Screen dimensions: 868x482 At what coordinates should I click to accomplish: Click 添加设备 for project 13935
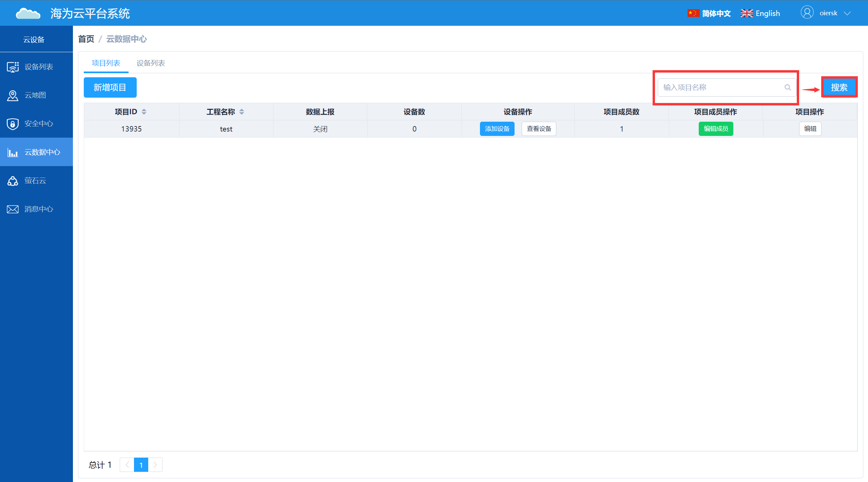click(497, 128)
